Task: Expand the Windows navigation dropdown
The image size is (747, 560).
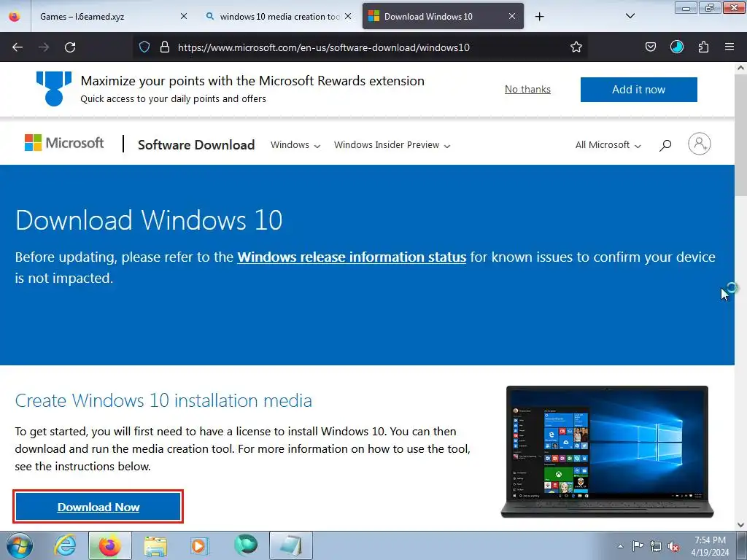Action: [x=295, y=145]
